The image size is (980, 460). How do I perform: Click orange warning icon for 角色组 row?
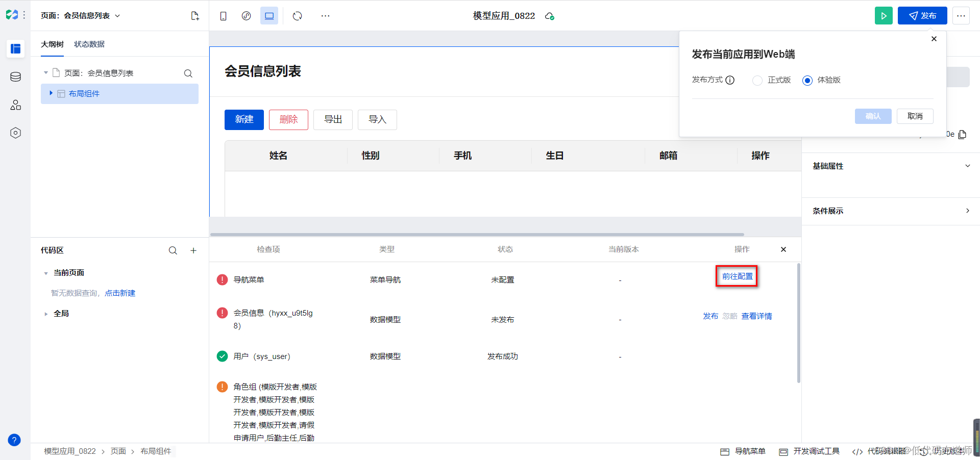(222, 387)
